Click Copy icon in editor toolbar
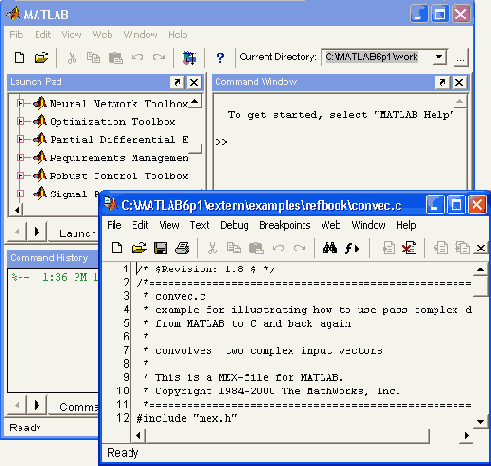This screenshot has height=466, width=491. (x=234, y=248)
